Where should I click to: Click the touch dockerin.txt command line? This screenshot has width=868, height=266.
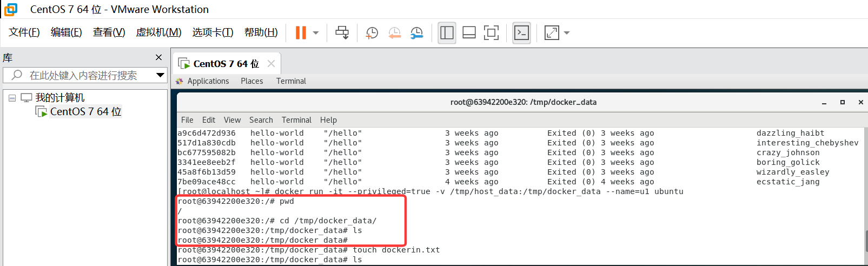click(x=309, y=250)
